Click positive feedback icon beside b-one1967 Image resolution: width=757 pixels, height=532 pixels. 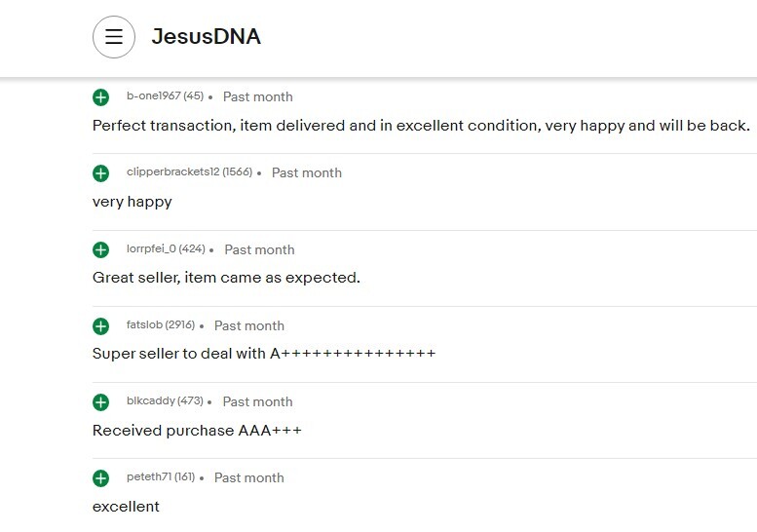tap(101, 97)
